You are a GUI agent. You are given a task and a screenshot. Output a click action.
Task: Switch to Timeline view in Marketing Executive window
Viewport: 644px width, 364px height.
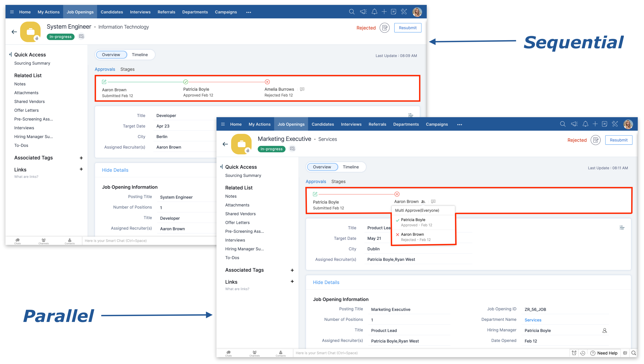tap(351, 167)
